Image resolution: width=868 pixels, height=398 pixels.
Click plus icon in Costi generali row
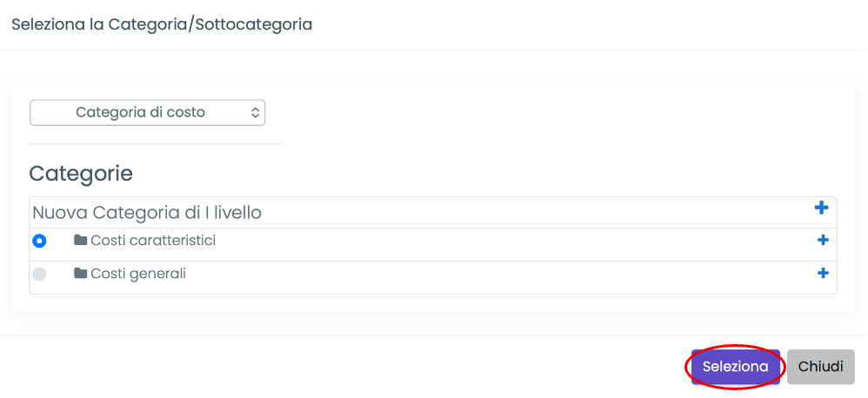pos(823,274)
